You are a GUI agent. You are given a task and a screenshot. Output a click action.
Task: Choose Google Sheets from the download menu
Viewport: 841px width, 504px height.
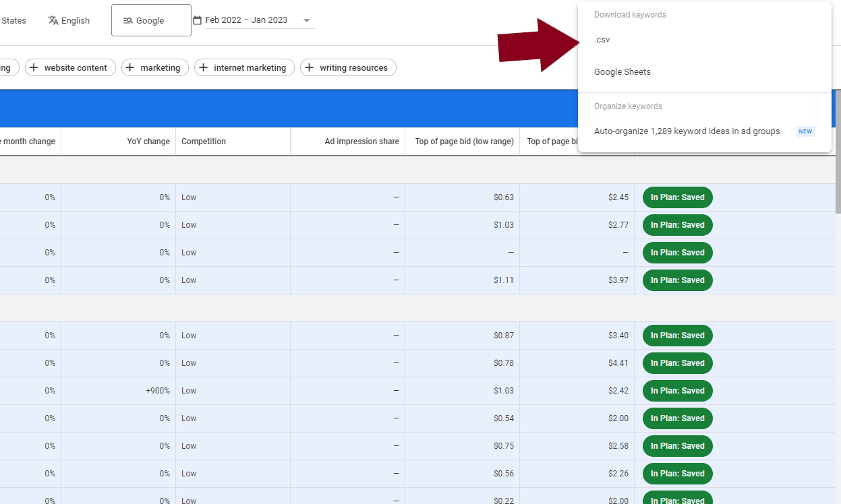click(622, 71)
